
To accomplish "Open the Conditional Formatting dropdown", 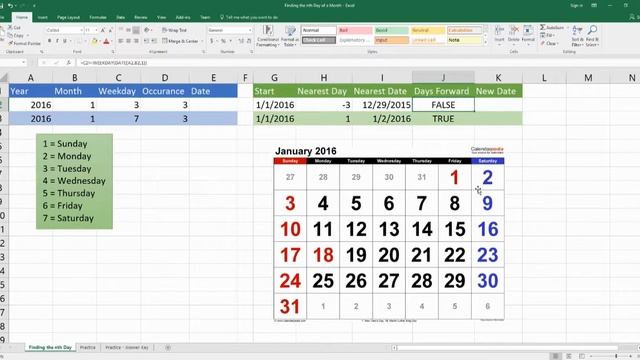I will click(x=268, y=36).
